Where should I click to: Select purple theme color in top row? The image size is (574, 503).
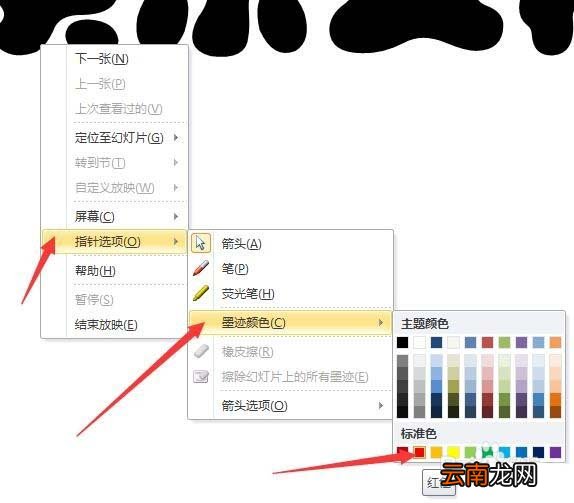tap(521, 342)
